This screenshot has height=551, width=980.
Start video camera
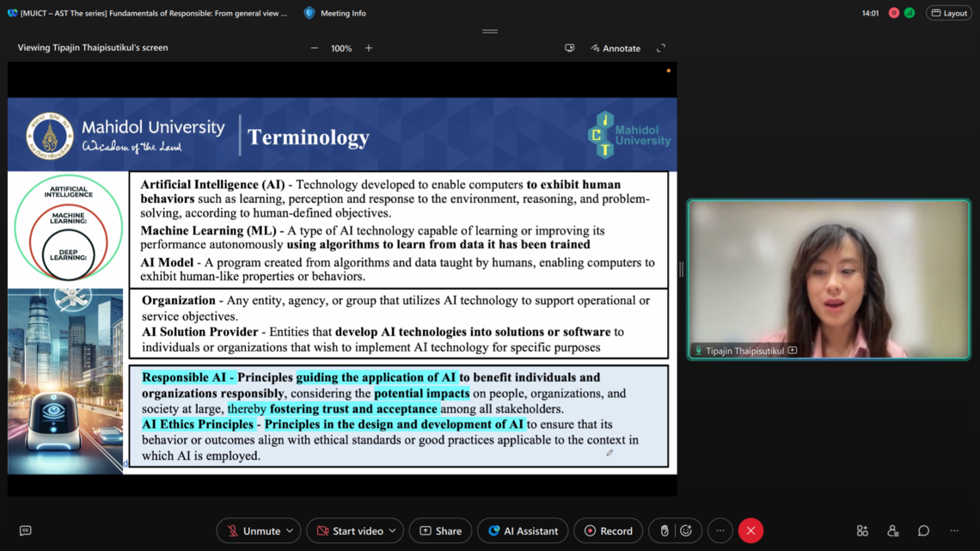pos(348,531)
